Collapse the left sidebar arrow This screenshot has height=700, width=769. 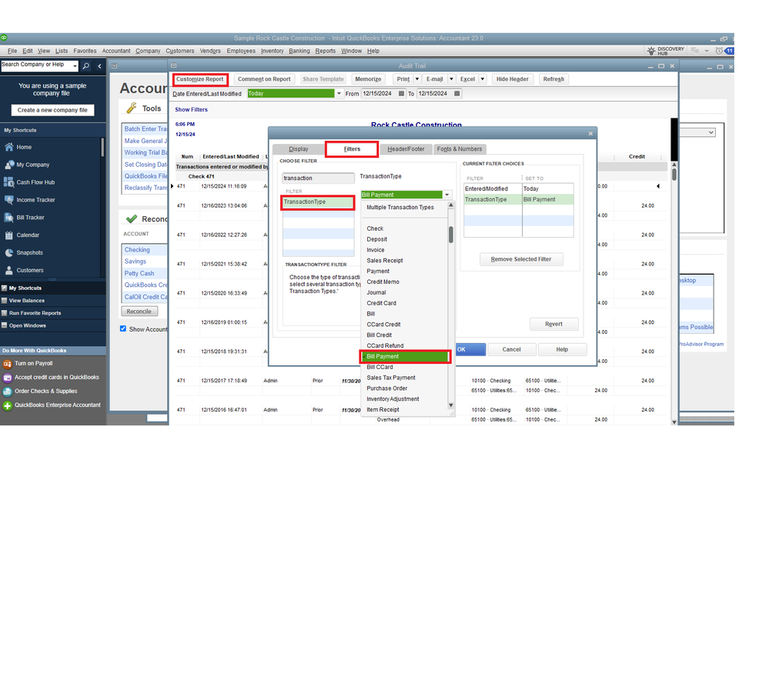(x=99, y=65)
